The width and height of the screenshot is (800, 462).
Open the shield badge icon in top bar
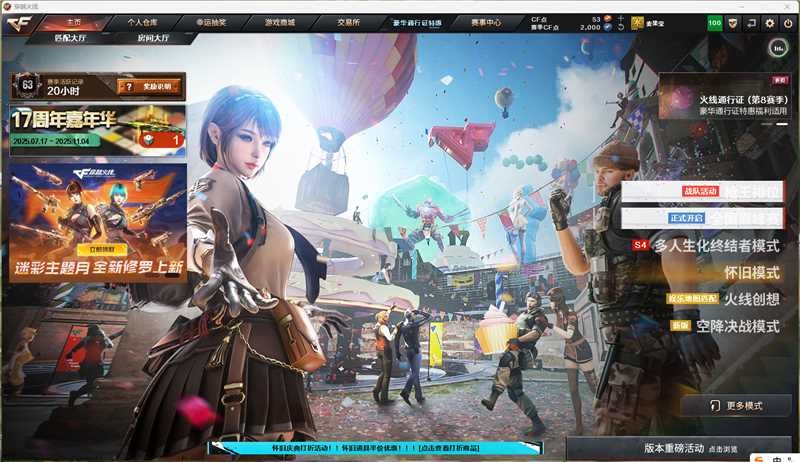coord(733,23)
